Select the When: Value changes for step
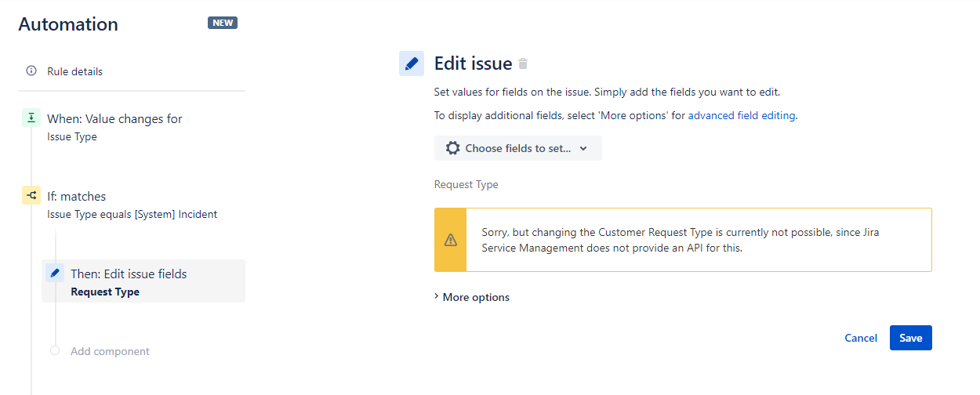This screenshot has height=395, width=980. 114,118
